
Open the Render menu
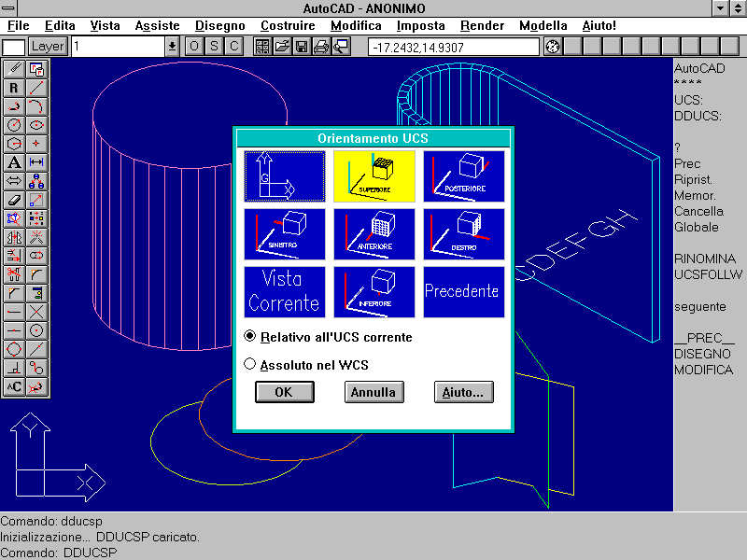point(482,26)
